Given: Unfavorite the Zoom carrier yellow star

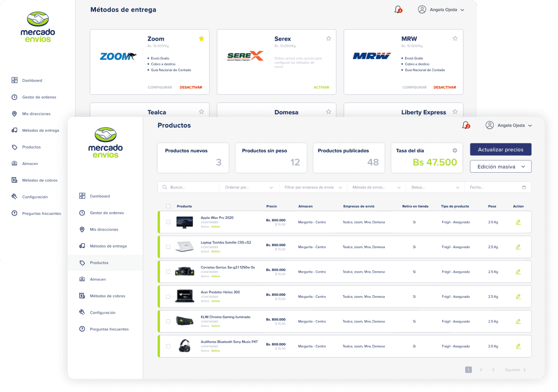Looking at the screenshot, I should click(x=202, y=38).
